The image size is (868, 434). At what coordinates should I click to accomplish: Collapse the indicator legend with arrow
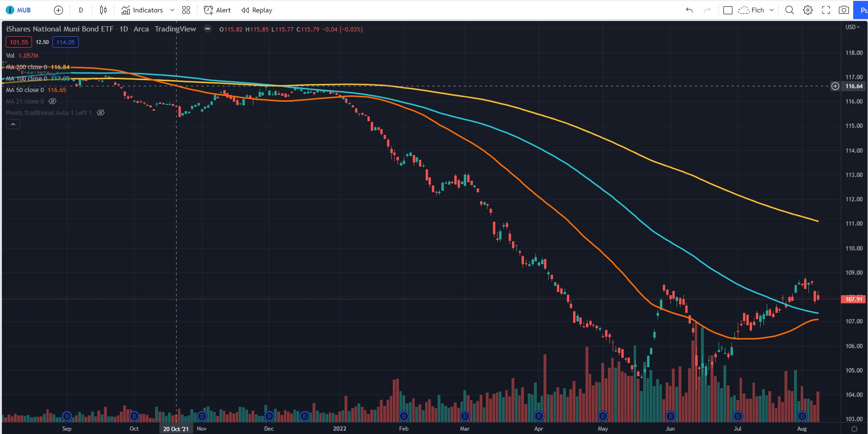click(x=13, y=124)
